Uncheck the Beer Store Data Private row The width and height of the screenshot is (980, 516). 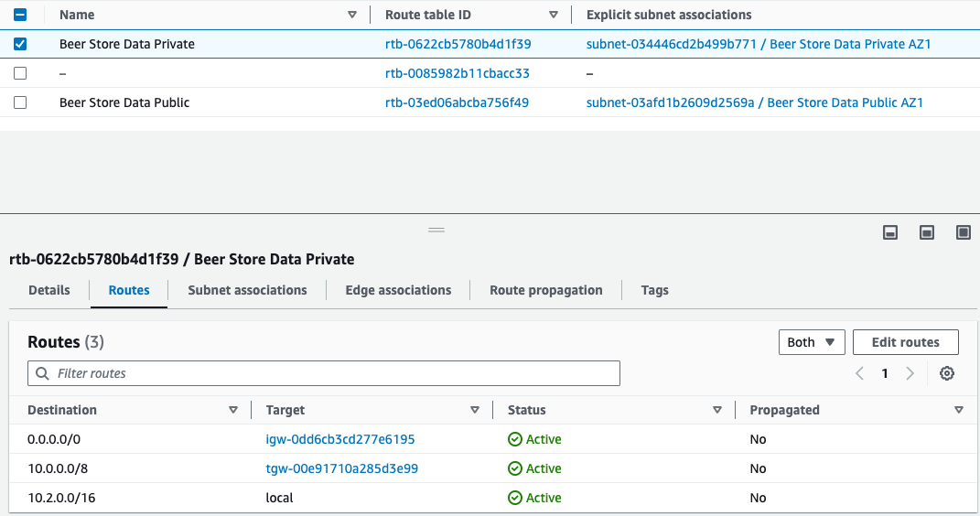point(20,44)
